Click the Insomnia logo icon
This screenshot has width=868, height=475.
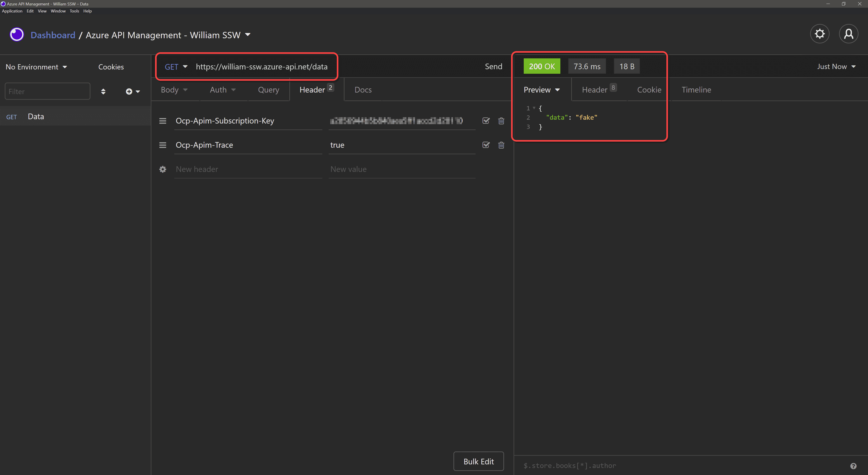[x=17, y=34]
